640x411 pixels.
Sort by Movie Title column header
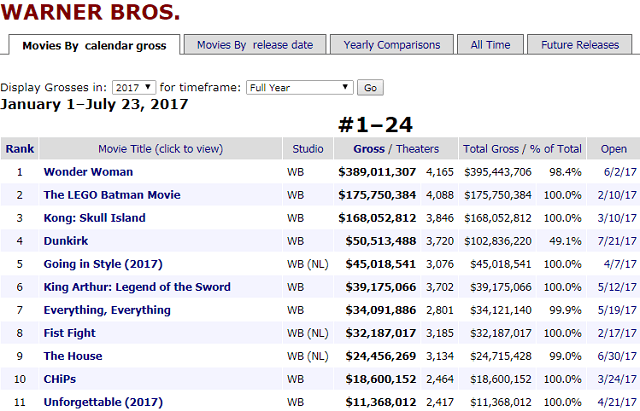pos(160,149)
